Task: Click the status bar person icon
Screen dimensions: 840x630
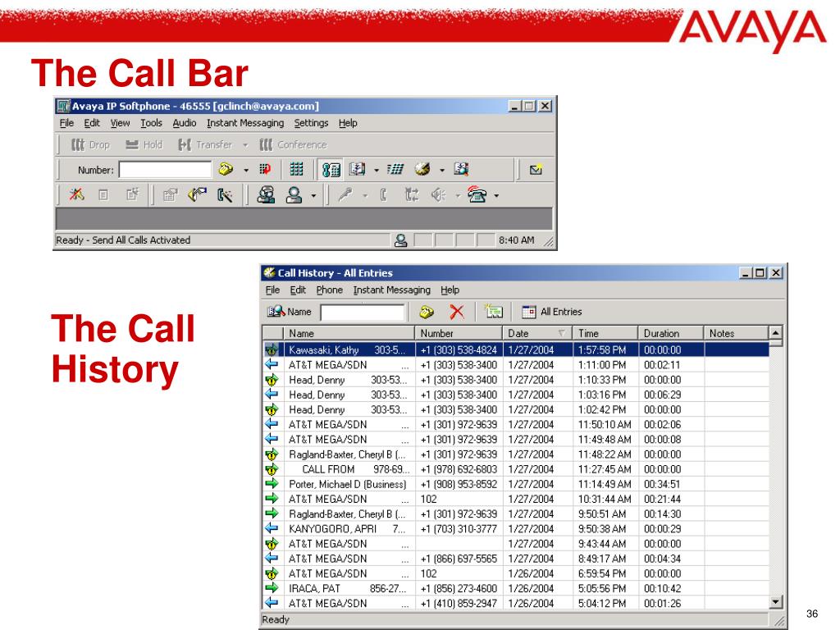Action: click(x=400, y=240)
